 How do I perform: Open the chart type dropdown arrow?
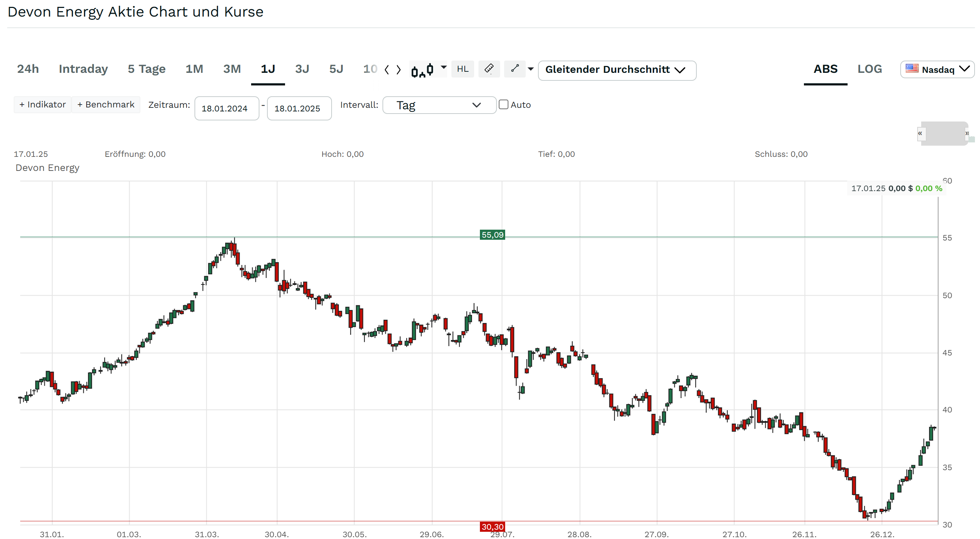pyautogui.click(x=443, y=67)
